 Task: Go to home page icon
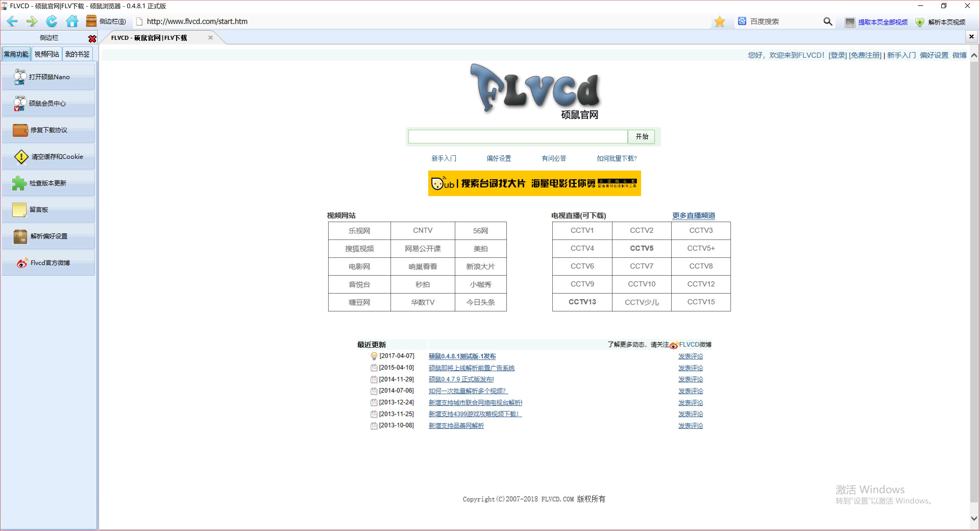coord(72,21)
